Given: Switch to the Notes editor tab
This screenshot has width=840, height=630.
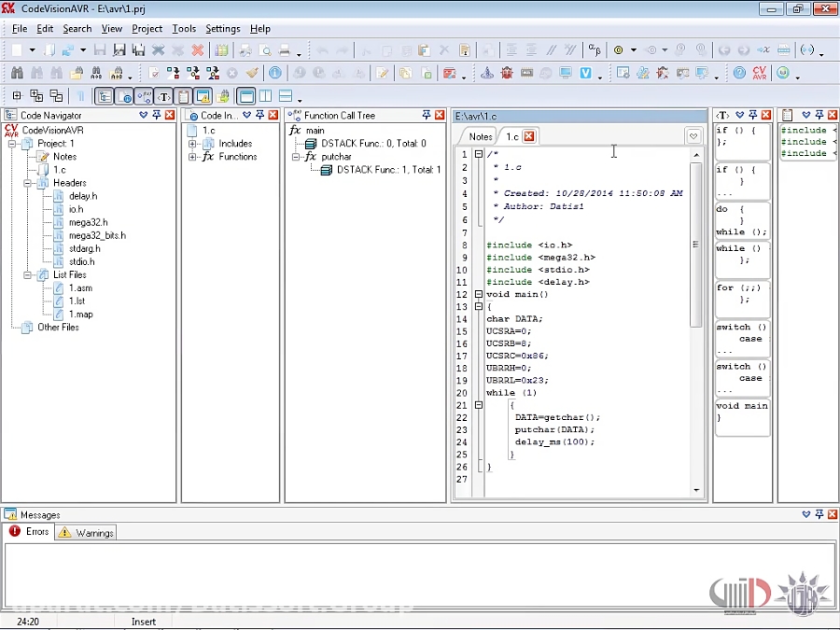Looking at the screenshot, I should point(480,136).
